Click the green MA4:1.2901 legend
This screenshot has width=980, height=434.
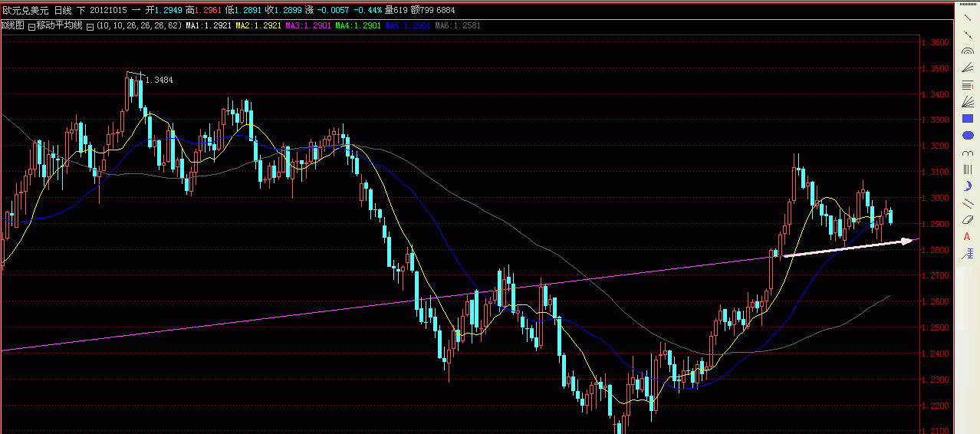point(358,25)
